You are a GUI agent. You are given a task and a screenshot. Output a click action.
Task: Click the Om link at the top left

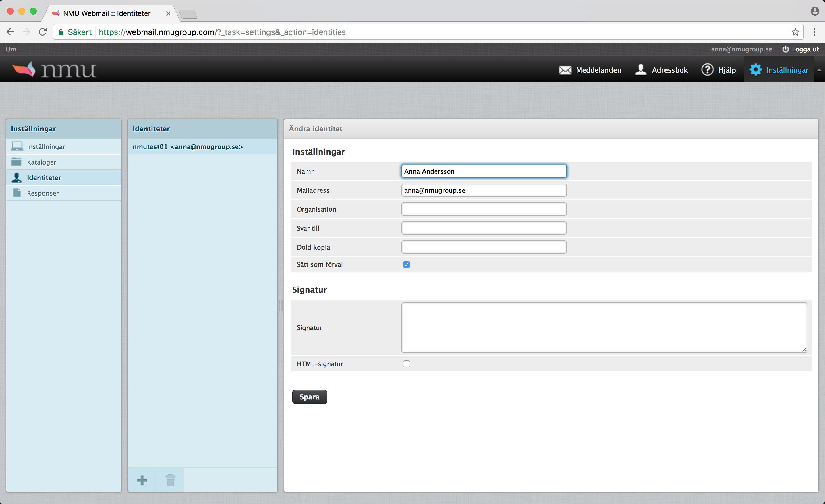(11, 49)
